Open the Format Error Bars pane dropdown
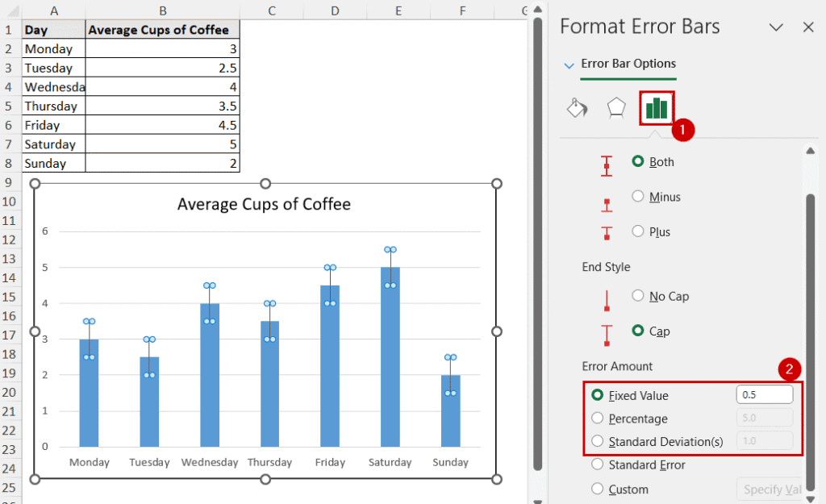The height and width of the screenshot is (504, 826). click(x=776, y=27)
